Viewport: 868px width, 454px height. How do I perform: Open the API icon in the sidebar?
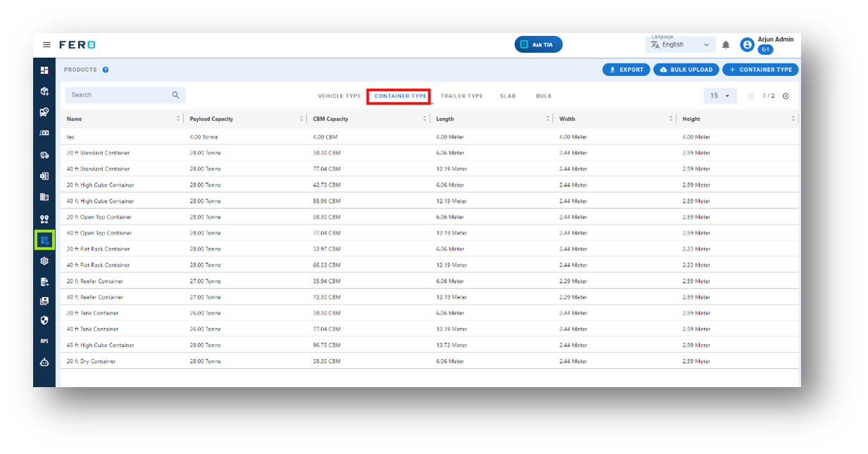[44, 341]
